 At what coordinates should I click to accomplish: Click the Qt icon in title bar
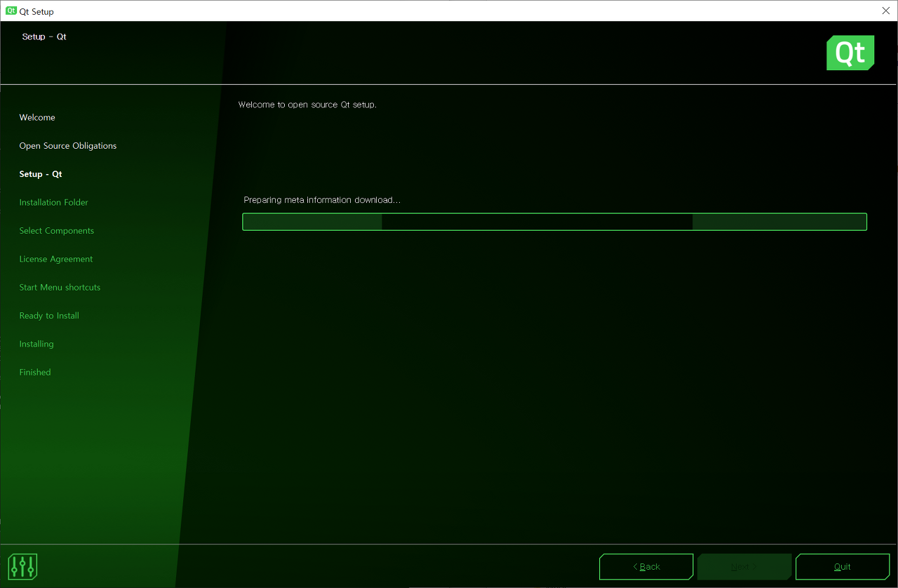(x=11, y=11)
